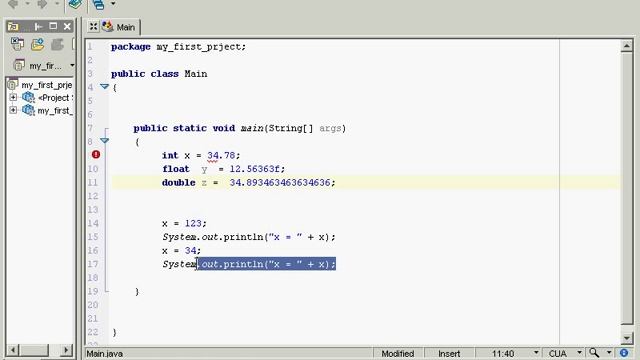Click the application windows icon in navigator toolbar
640x360 pixels.
point(17,44)
